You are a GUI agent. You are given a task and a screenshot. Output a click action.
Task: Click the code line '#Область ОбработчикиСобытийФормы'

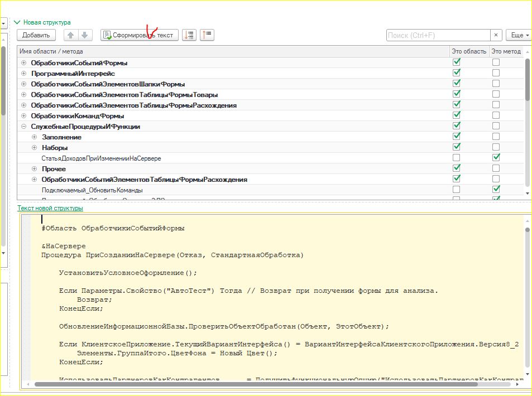click(x=113, y=228)
